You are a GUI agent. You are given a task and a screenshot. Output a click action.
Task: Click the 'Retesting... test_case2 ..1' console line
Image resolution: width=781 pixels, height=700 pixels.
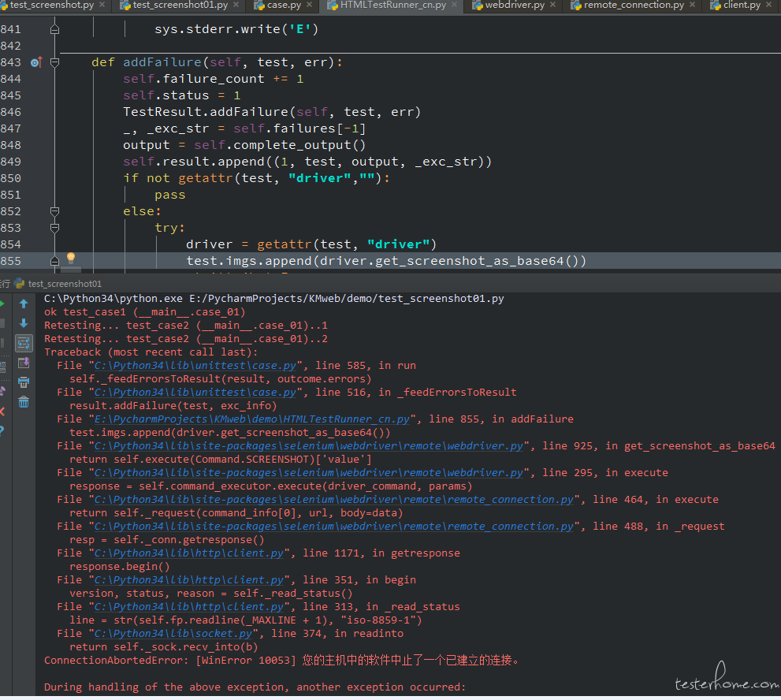[186, 326]
